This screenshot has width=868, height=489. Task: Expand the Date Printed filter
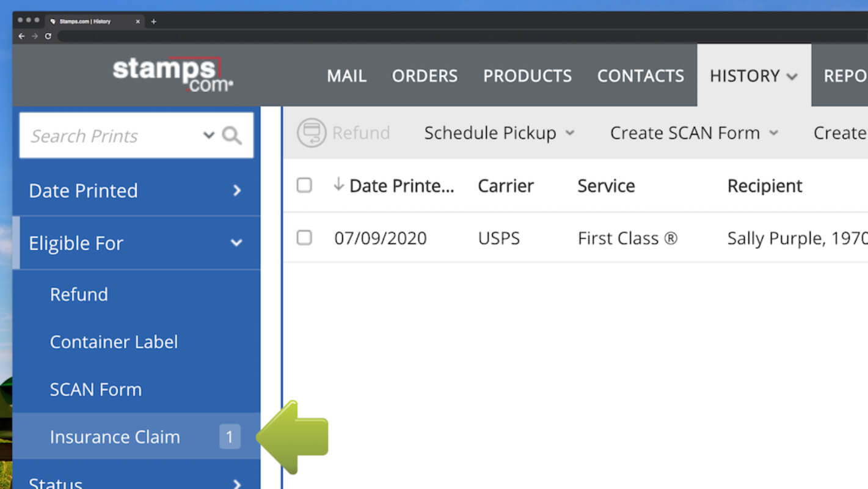coord(136,190)
